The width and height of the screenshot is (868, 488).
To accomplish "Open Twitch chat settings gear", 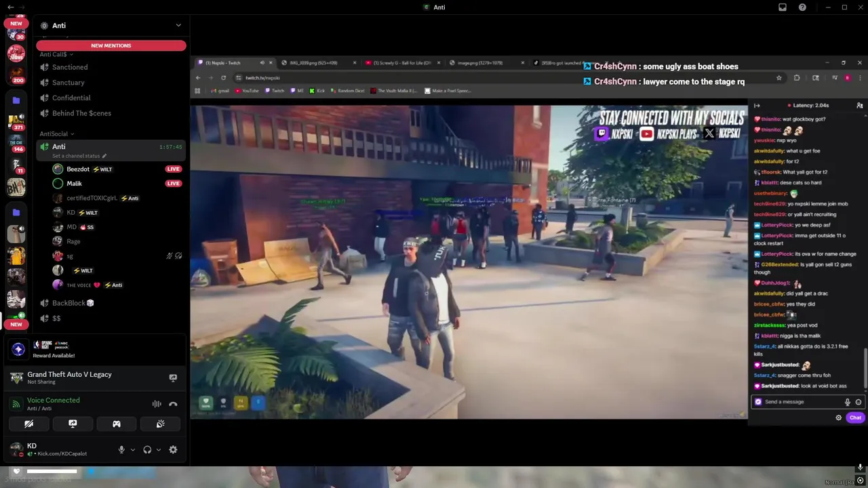I will coord(839,418).
